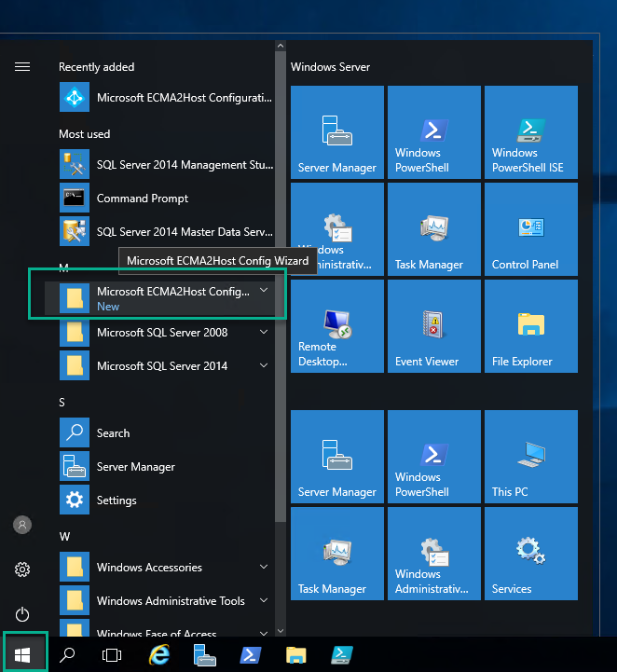Screen dimensions: 617x672
Task: Open Command Prompt from Most used
Action: 142,199
